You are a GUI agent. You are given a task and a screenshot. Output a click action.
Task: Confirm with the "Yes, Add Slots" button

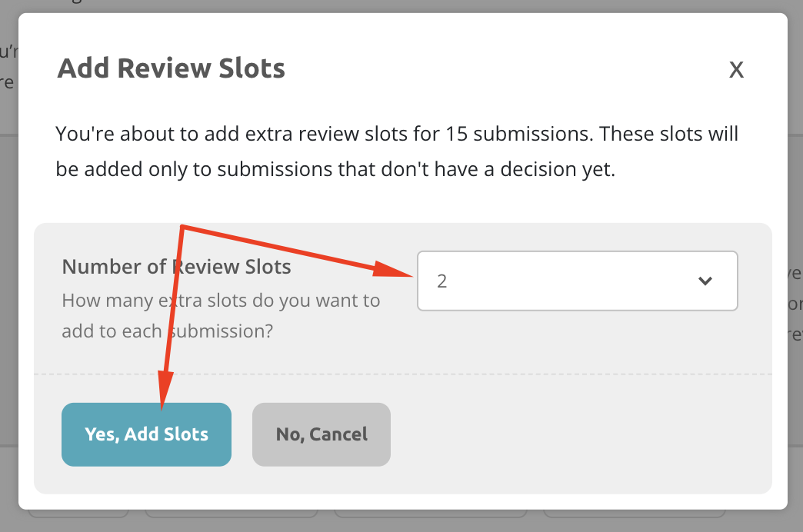pos(146,434)
